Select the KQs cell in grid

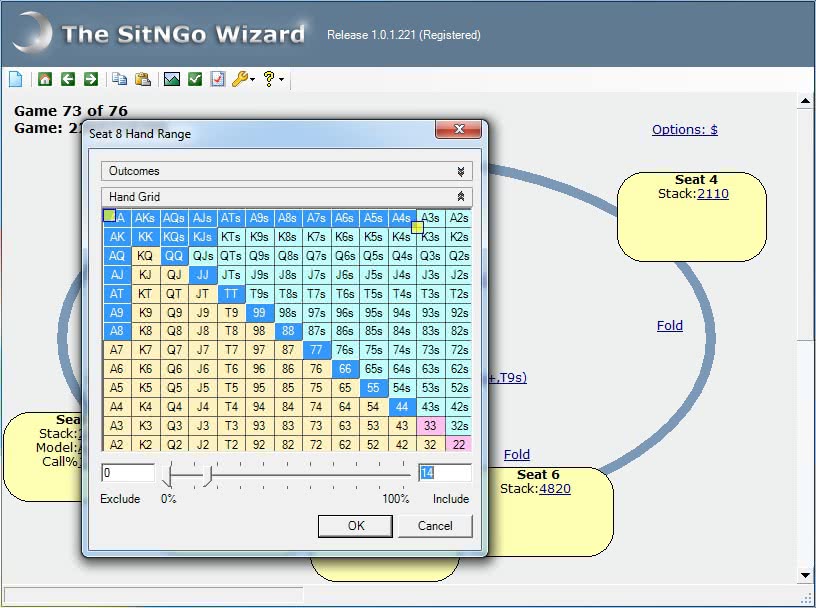(174, 237)
